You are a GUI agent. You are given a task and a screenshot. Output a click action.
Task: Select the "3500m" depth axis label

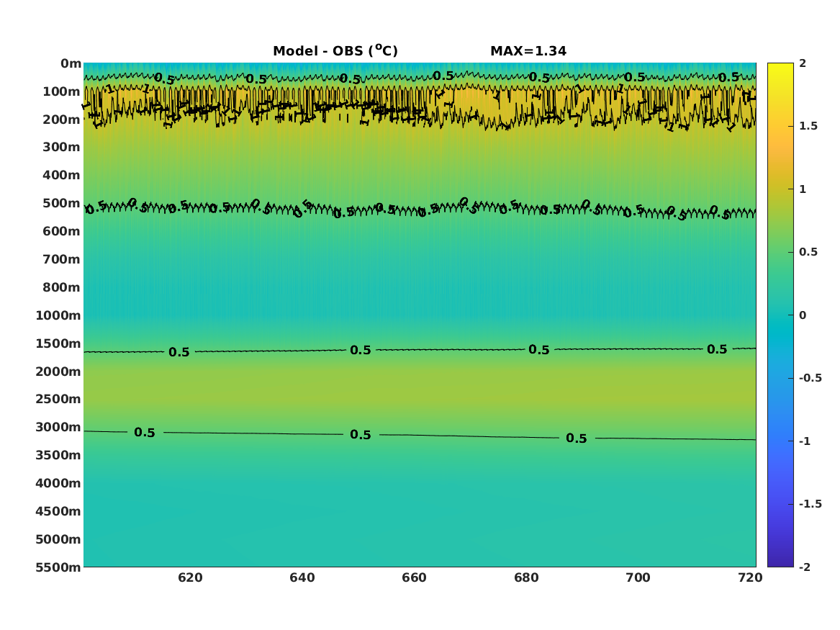[58, 455]
